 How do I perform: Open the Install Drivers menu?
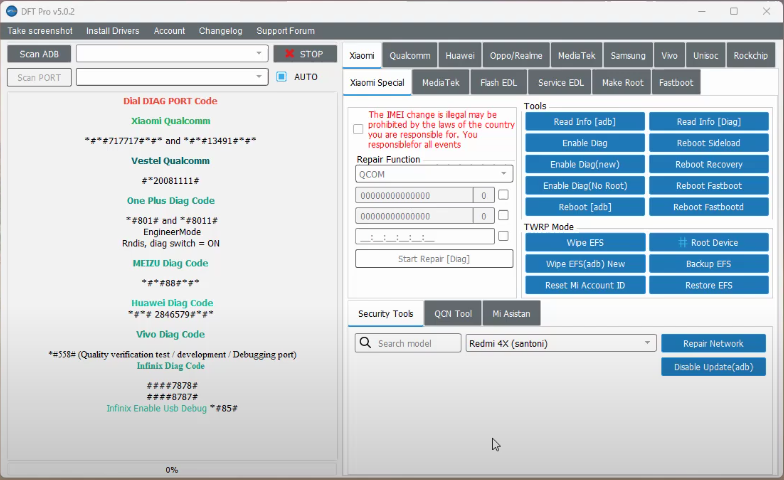(113, 31)
